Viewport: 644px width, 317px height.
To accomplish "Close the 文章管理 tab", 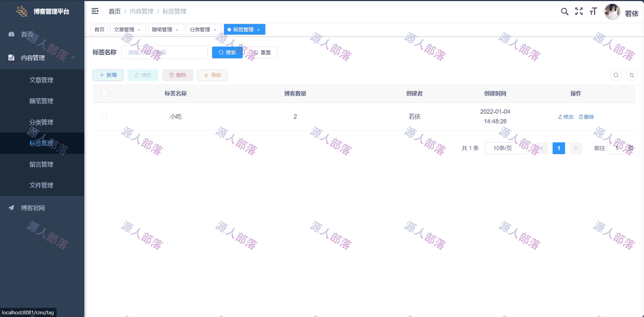I will click(x=139, y=30).
